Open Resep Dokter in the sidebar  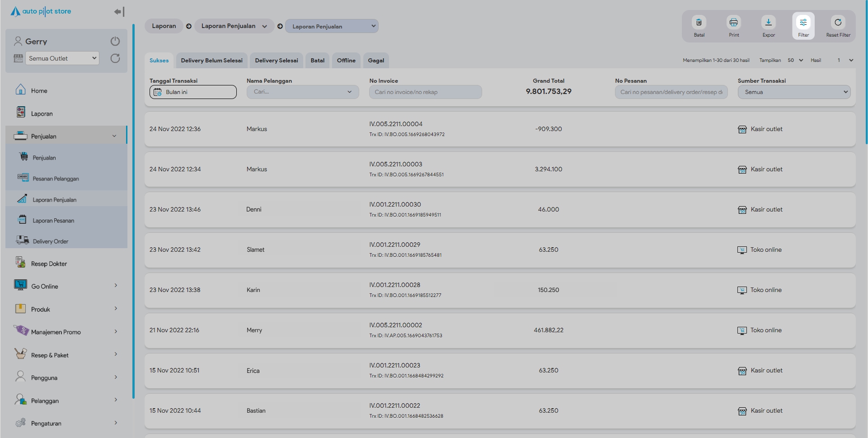click(x=49, y=264)
